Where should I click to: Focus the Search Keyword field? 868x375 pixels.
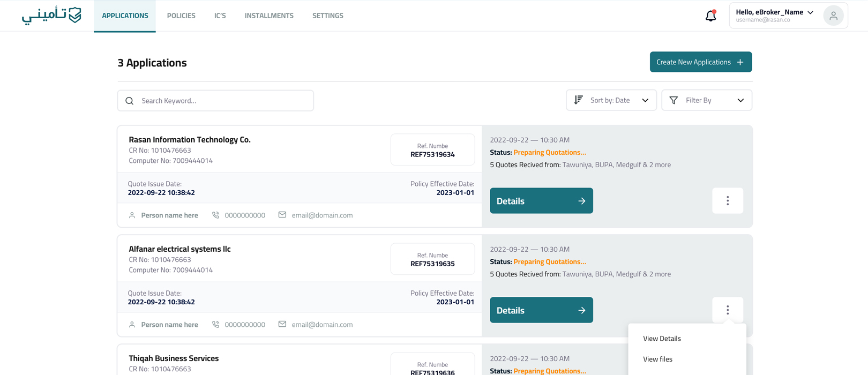(x=215, y=101)
